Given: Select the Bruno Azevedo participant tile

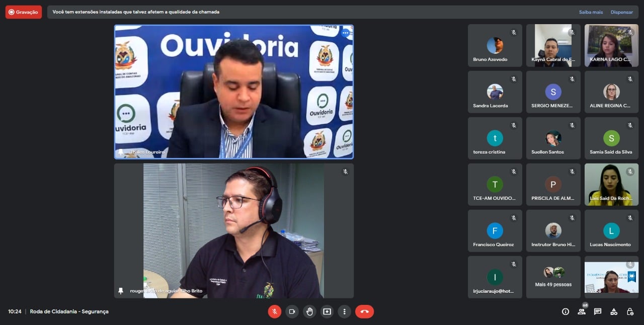Looking at the screenshot, I should tap(495, 46).
